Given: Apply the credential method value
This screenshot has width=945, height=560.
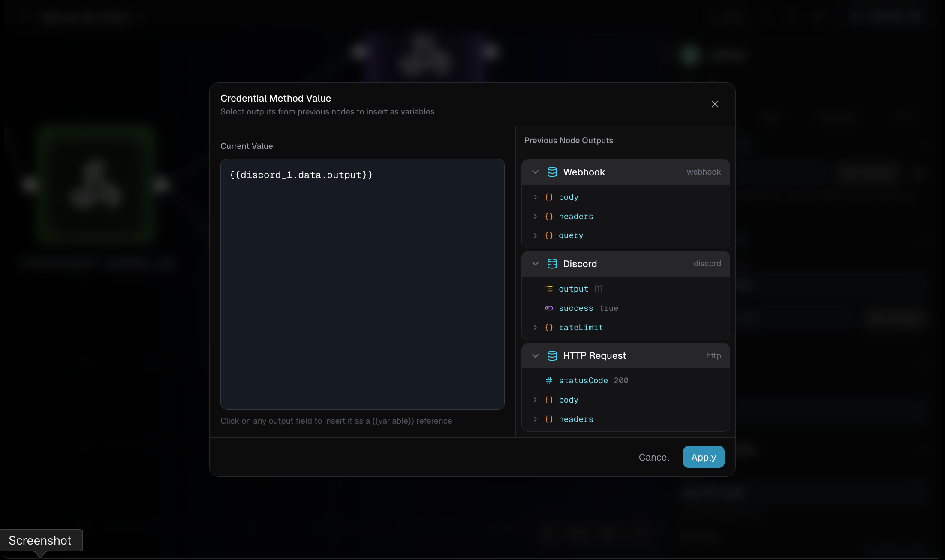Looking at the screenshot, I should (x=704, y=457).
